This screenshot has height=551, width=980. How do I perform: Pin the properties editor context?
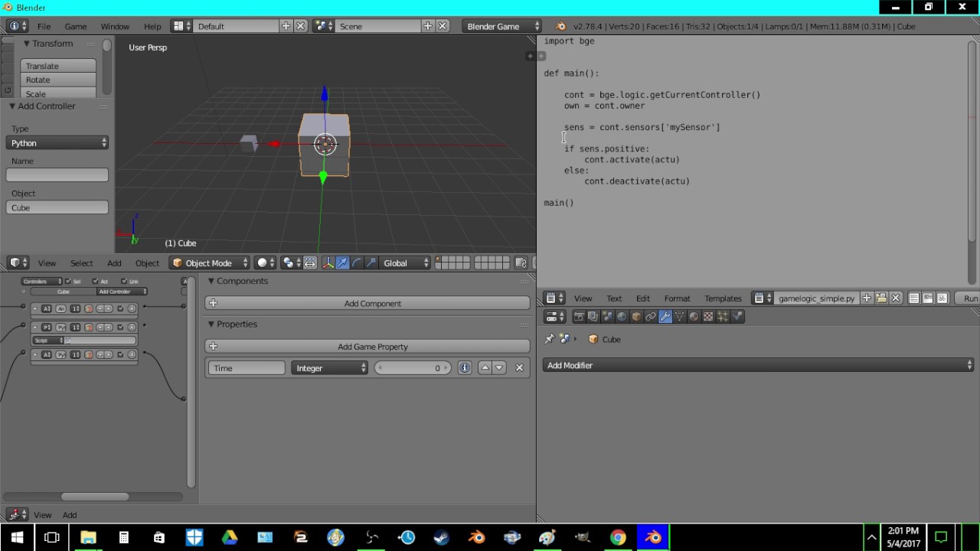549,339
